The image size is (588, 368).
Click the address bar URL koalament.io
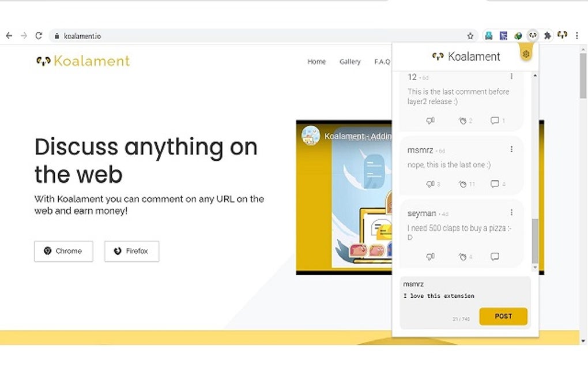click(x=82, y=36)
